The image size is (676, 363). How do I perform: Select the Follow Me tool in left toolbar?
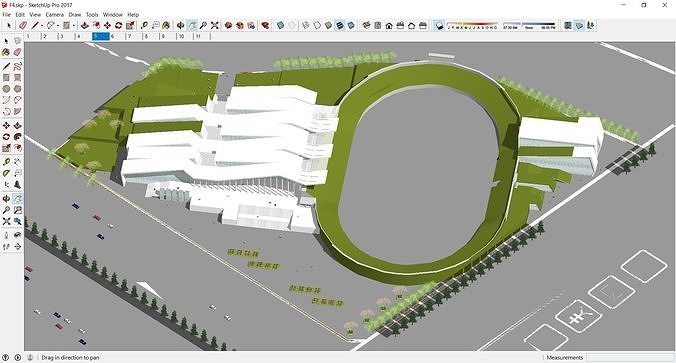click(x=18, y=137)
